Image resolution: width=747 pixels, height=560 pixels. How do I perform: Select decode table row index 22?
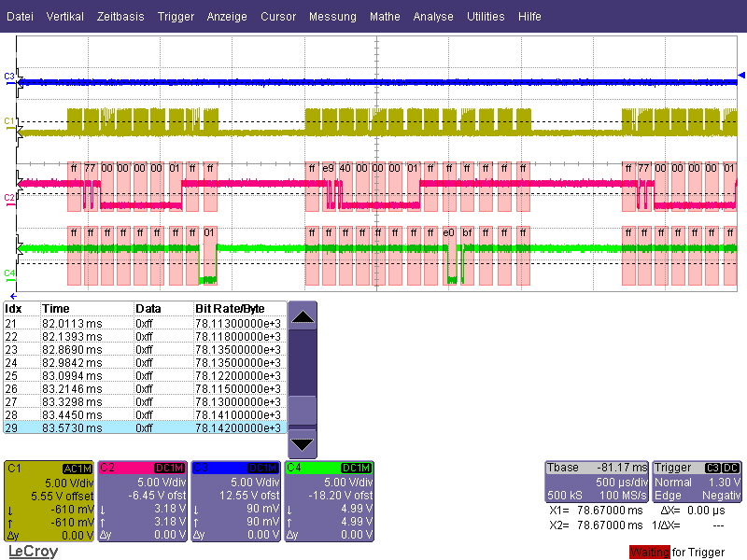(x=145, y=337)
